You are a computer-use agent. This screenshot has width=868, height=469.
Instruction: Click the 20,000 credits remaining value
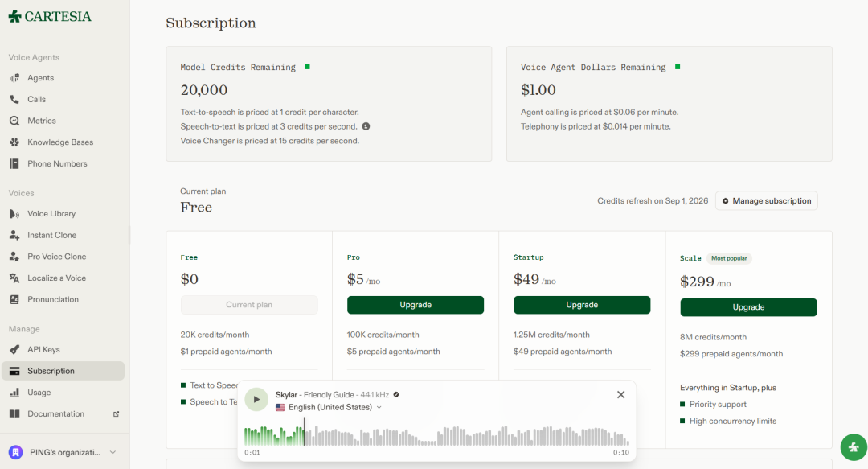(203, 90)
